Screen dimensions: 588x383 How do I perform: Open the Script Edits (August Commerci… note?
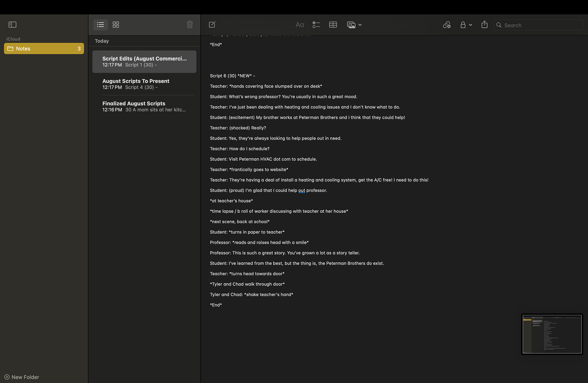point(144,62)
